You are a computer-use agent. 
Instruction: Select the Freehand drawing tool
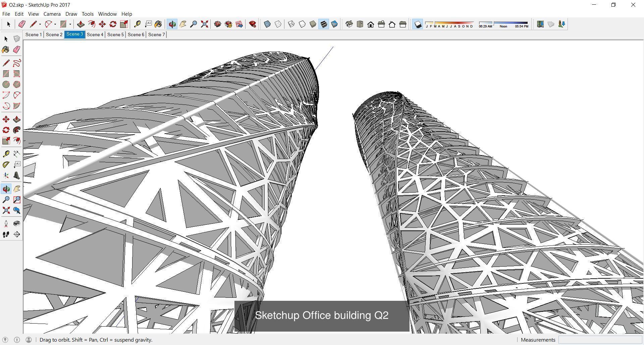point(16,63)
